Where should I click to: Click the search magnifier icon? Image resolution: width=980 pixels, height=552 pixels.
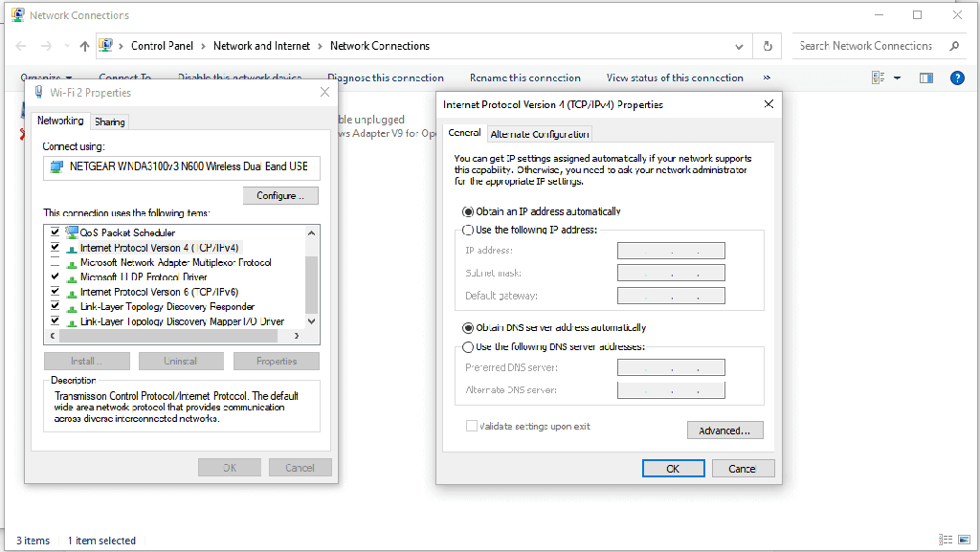[953, 46]
